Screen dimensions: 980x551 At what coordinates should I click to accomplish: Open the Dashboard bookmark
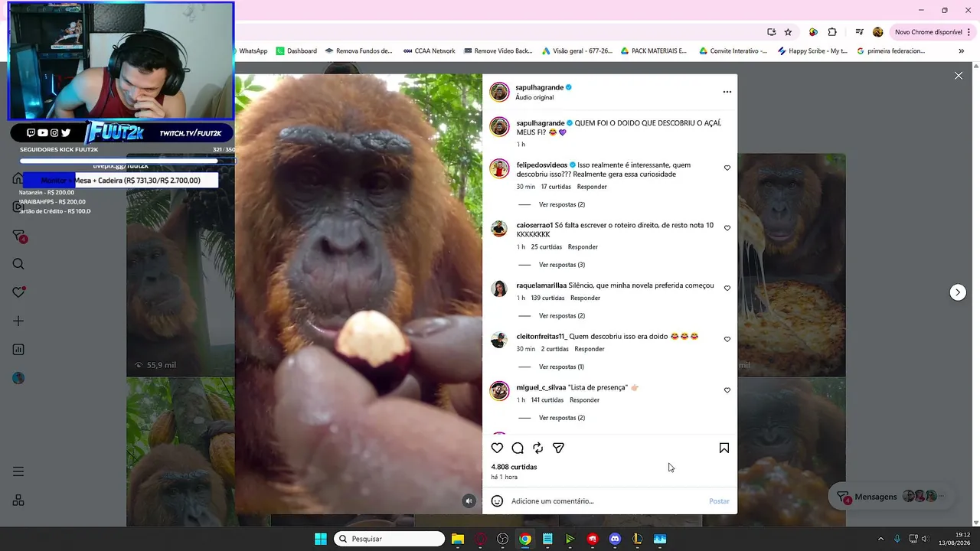tap(296, 51)
